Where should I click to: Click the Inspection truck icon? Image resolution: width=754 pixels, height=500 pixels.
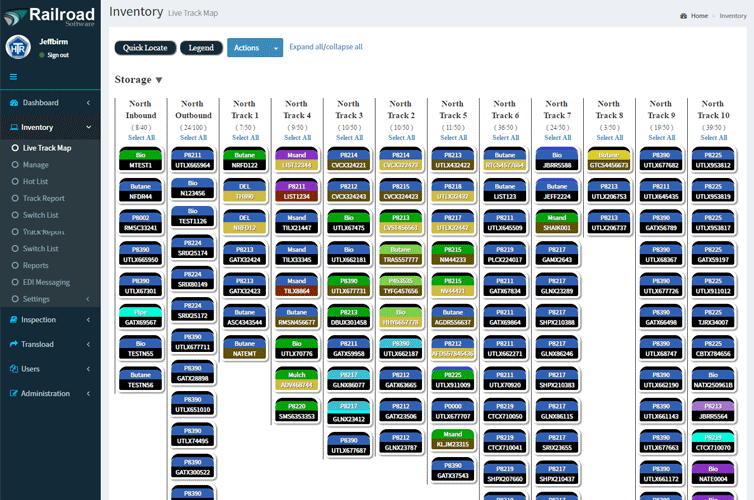coord(13,320)
